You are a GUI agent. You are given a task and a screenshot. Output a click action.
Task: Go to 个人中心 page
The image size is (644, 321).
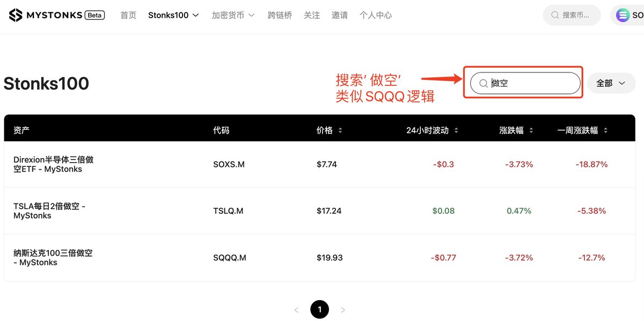[x=376, y=15]
